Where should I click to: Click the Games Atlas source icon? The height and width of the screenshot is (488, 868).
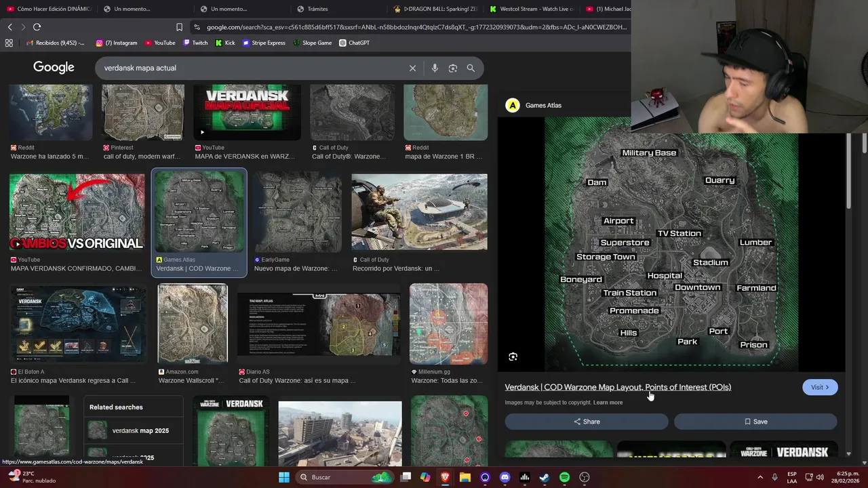point(513,105)
